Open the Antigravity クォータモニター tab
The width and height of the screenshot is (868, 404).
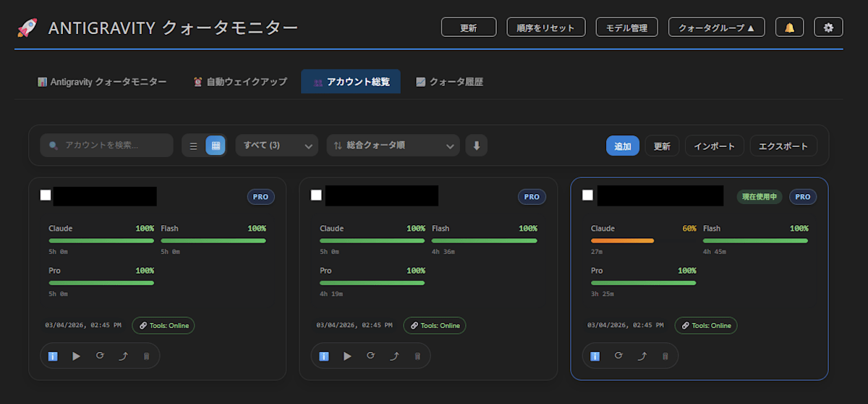[102, 82]
